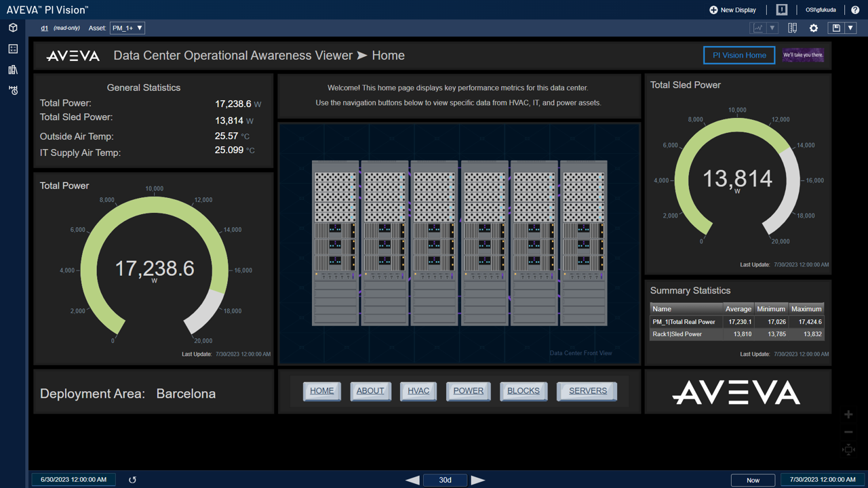Click the ruler and pencil design icon
The height and width of the screenshot is (488, 868).
click(x=792, y=28)
